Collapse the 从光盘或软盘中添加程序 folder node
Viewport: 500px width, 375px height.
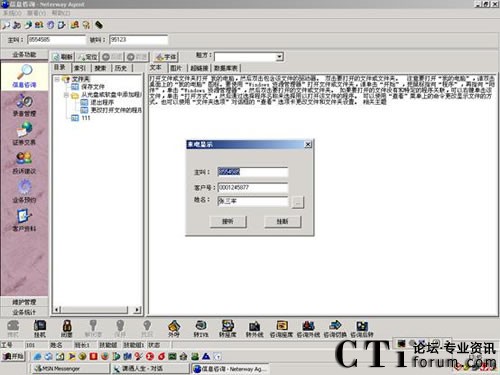click(x=66, y=95)
